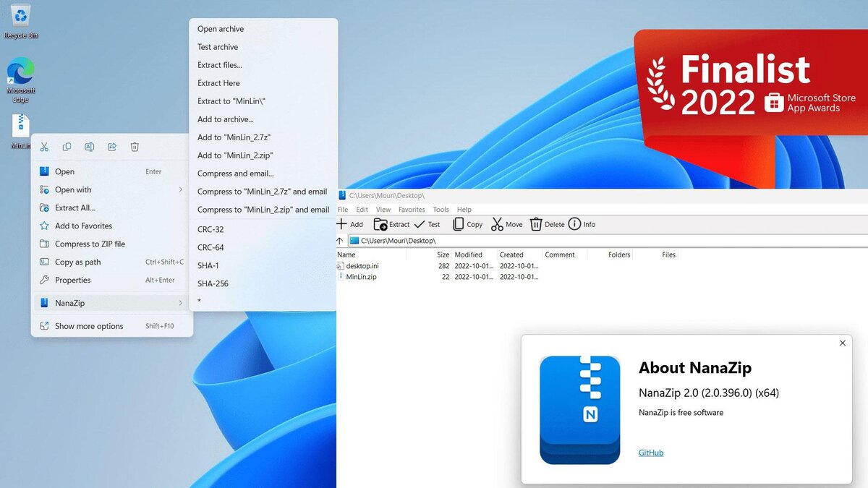Open the GitHub link in About dialog
Viewport: 868px width, 488px height.
pos(651,453)
